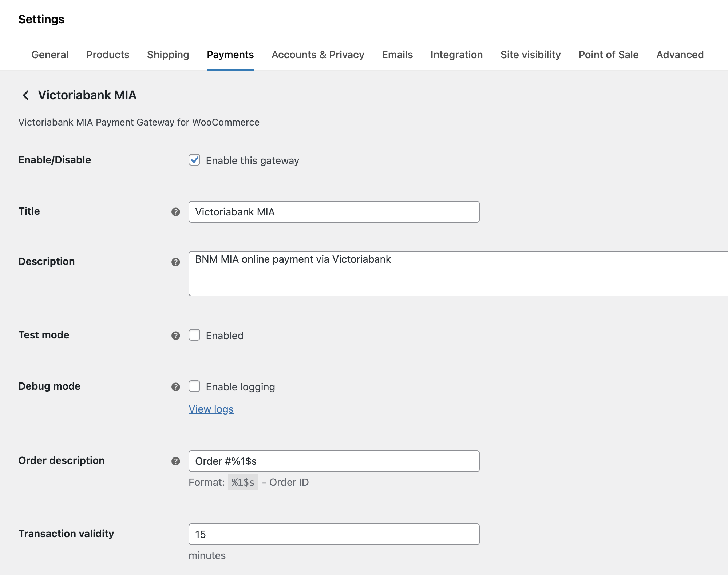Open the Integration tab

(x=456, y=55)
